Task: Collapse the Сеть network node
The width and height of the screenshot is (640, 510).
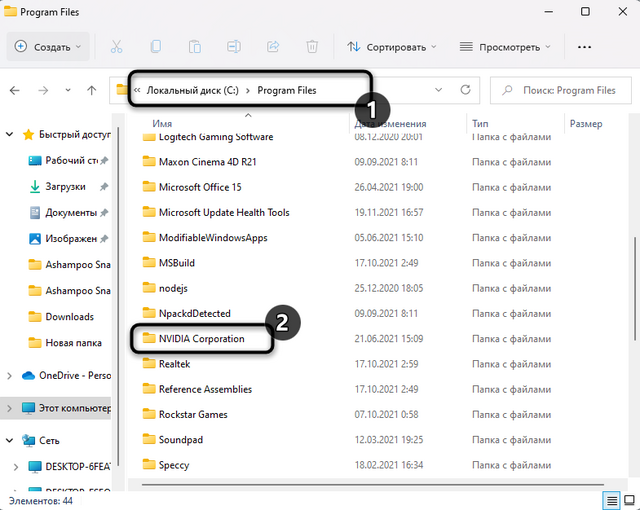Action: 9,441
